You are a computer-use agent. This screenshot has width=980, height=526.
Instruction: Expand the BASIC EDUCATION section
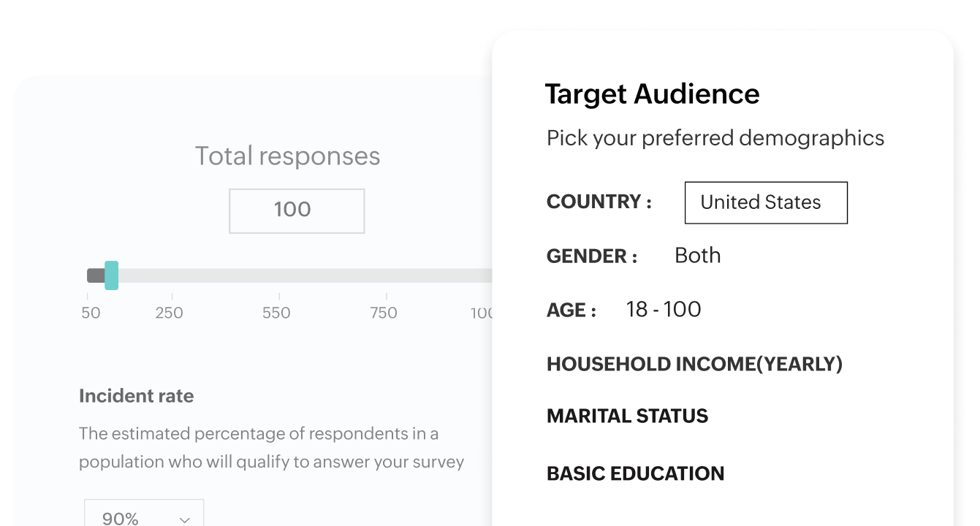pos(635,473)
